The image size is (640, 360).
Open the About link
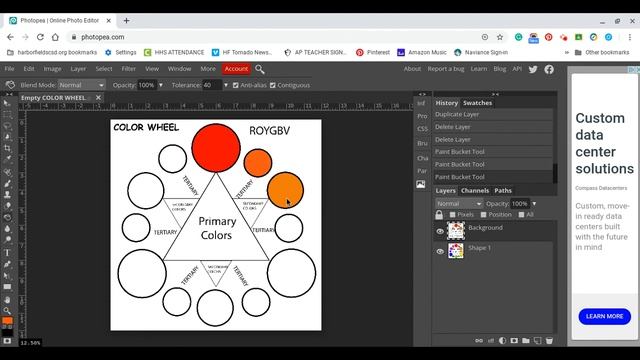412,69
